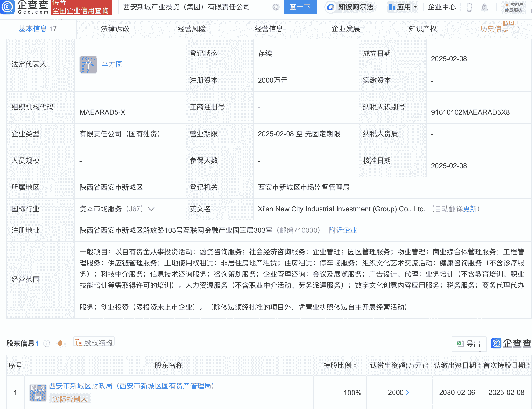The image size is (532, 409).
Task: Open the 附近企业 link
Action: tap(342, 230)
